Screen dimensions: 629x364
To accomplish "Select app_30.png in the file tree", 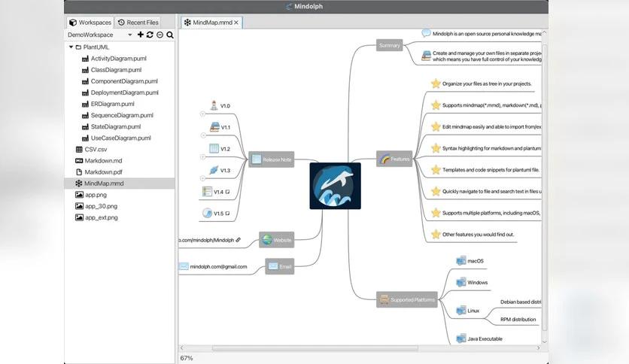I will [96, 206].
